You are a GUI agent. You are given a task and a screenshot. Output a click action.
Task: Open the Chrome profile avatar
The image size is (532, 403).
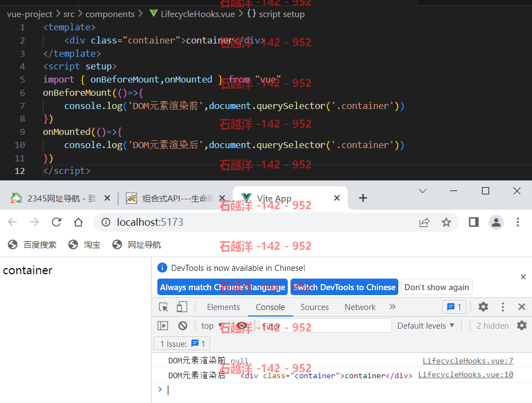(496, 222)
